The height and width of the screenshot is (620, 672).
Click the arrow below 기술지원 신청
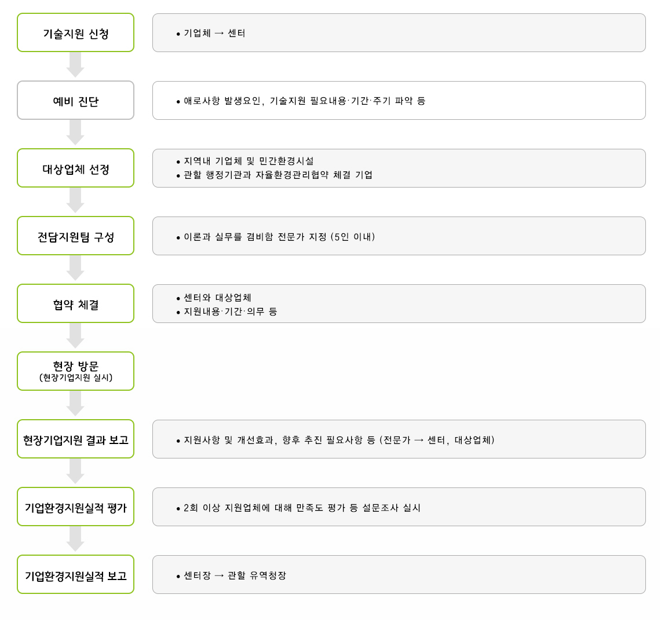pyautogui.click(x=75, y=65)
